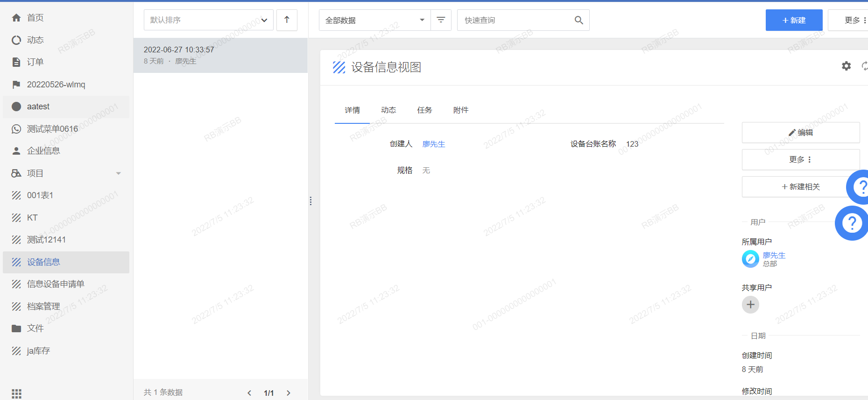
Task: Click the 共 1 条数据 count text
Action: pyautogui.click(x=163, y=393)
